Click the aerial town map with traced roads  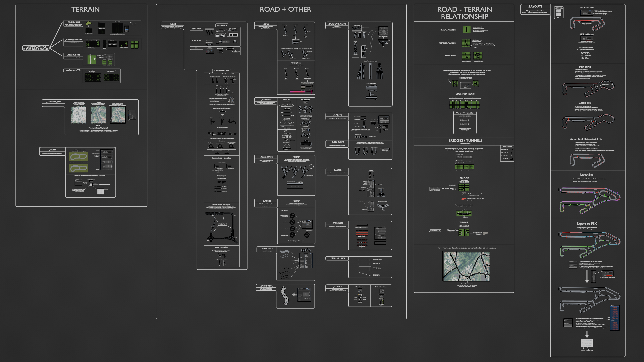point(466,266)
